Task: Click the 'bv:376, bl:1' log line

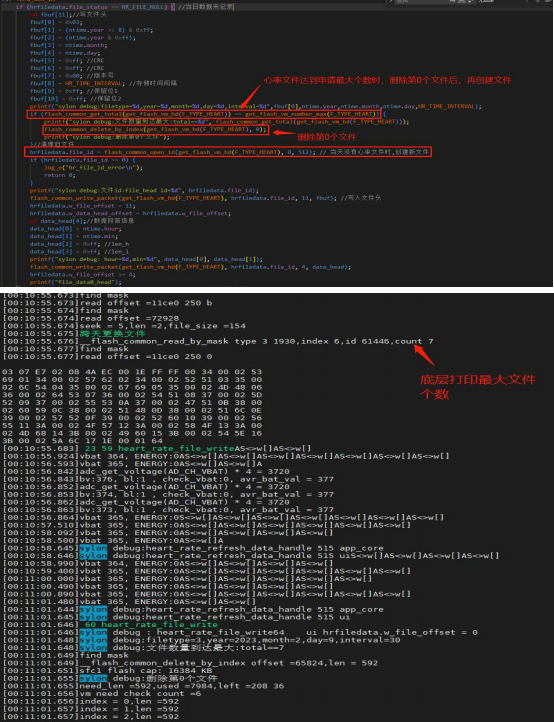Action: [168, 479]
